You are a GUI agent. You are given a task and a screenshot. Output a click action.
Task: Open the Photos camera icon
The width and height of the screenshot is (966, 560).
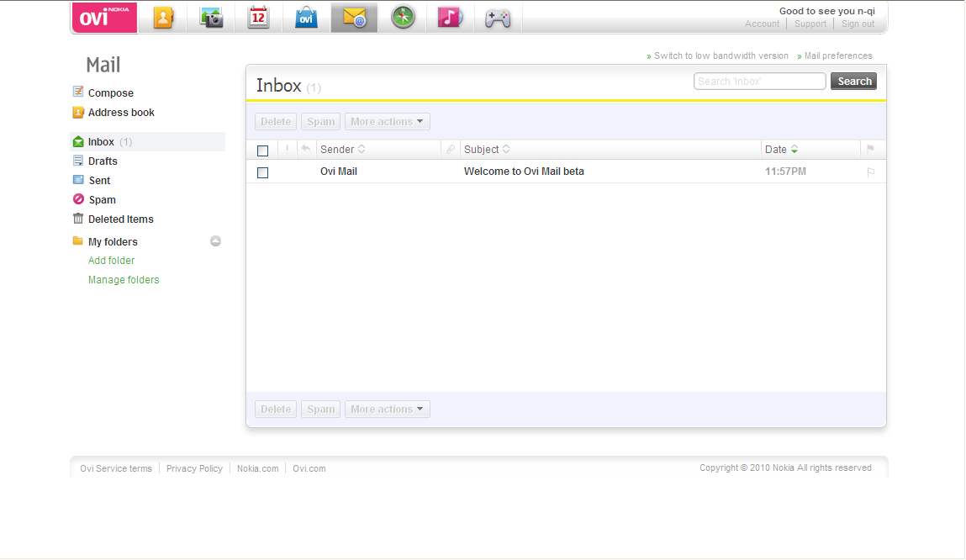211,18
